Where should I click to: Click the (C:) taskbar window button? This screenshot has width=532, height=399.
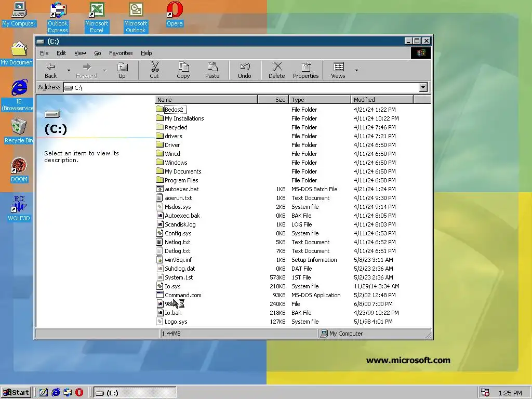pyautogui.click(x=135, y=393)
